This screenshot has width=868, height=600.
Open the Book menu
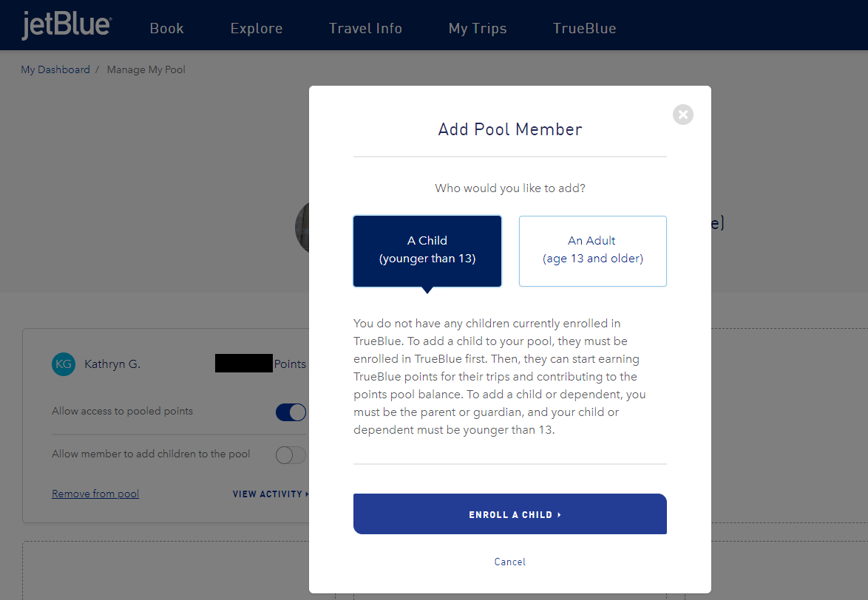[x=166, y=29]
